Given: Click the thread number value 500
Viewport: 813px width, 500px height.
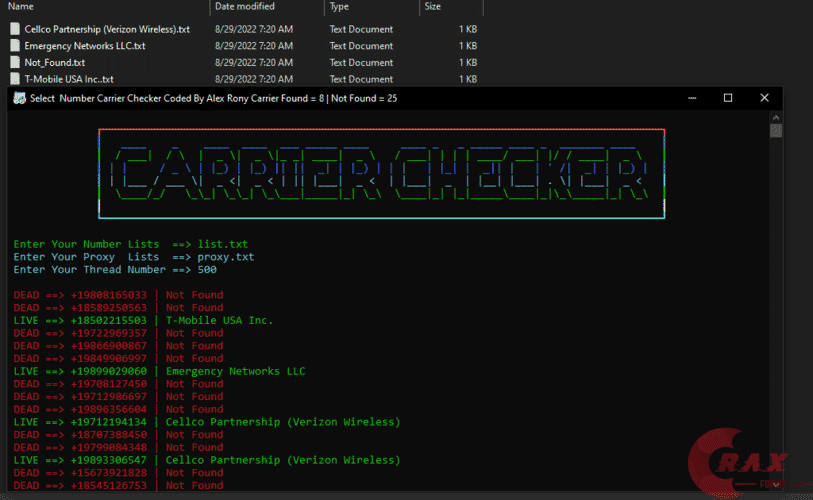Looking at the screenshot, I should tap(207, 269).
